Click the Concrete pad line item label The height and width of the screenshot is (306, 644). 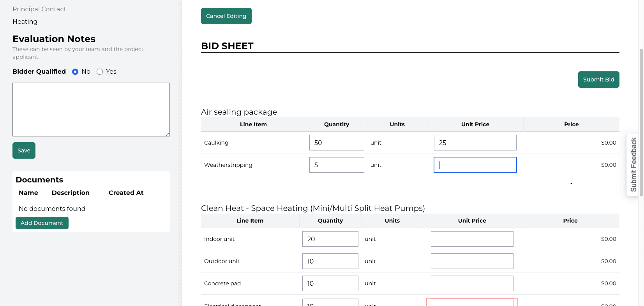[x=222, y=283]
